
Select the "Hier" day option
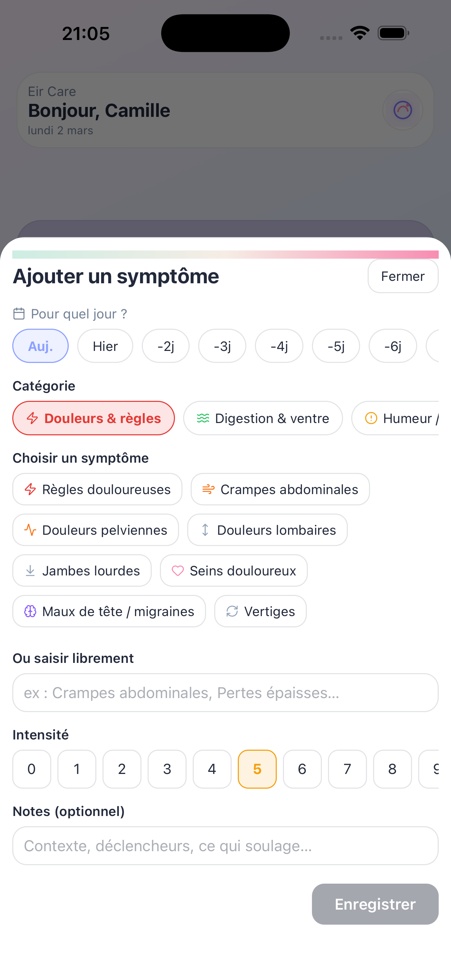(x=105, y=346)
